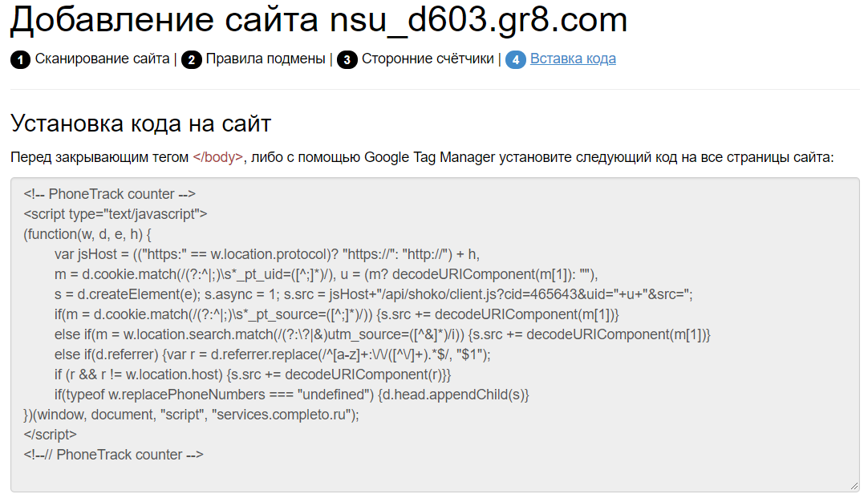The image size is (868, 498).
Task: Click the step 3 number badge
Action: point(347,59)
